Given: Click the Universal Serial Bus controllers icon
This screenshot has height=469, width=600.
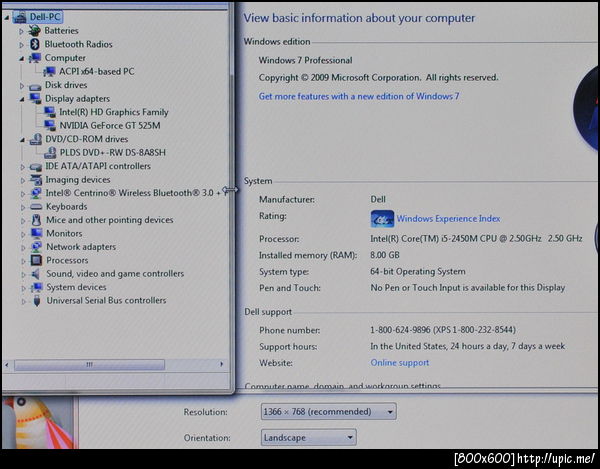Looking at the screenshot, I should [x=37, y=301].
